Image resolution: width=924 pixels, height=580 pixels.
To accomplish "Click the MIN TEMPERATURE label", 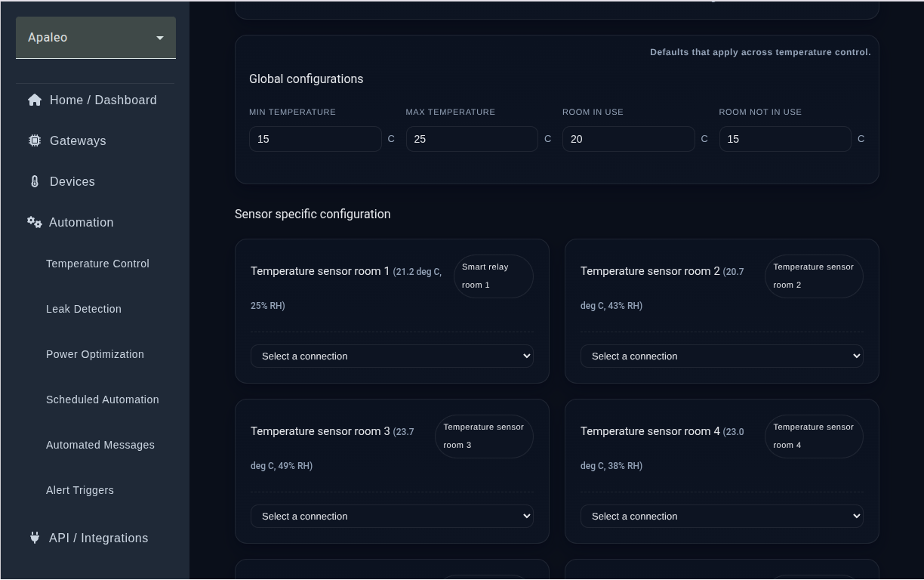I will [292, 112].
